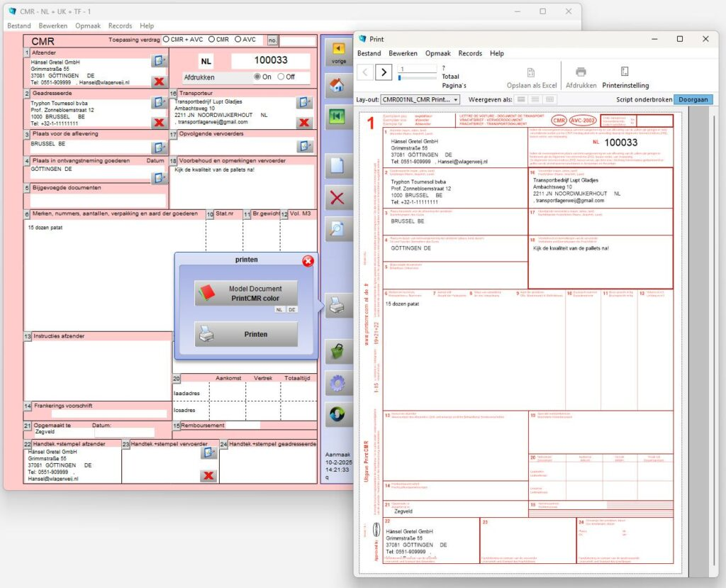Open the Transporteur lookup picker
726x588 pixels.
click(x=304, y=102)
